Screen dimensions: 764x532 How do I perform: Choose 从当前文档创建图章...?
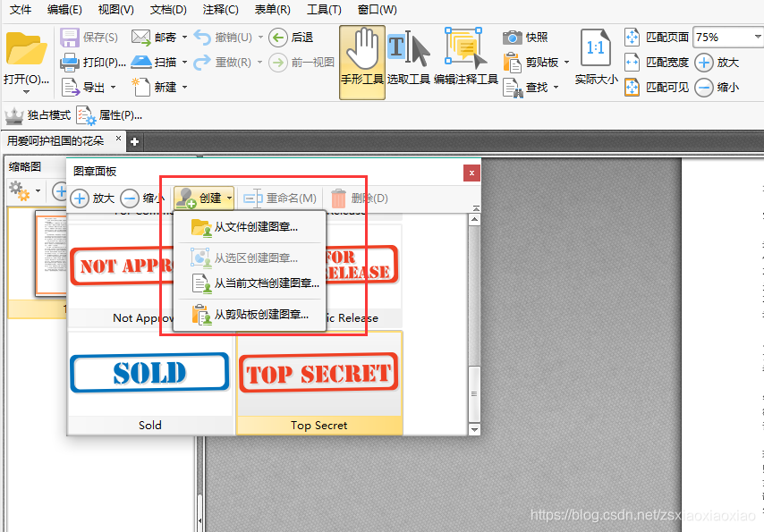(250, 283)
